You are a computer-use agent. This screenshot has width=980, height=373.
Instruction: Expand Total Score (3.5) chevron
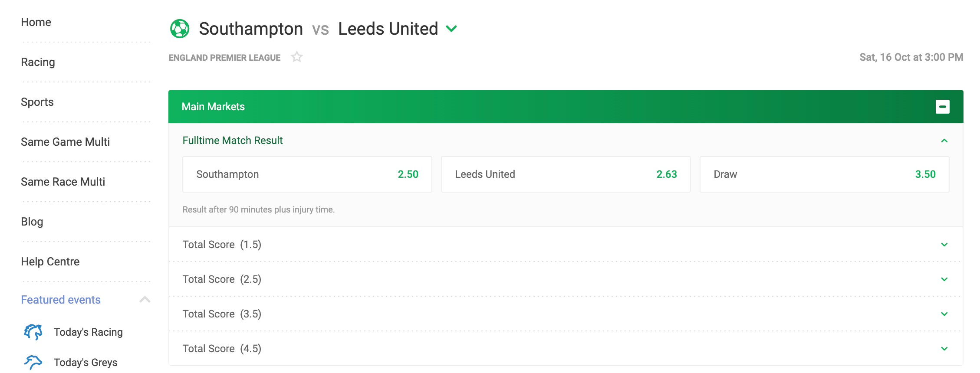(x=944, y=314)
